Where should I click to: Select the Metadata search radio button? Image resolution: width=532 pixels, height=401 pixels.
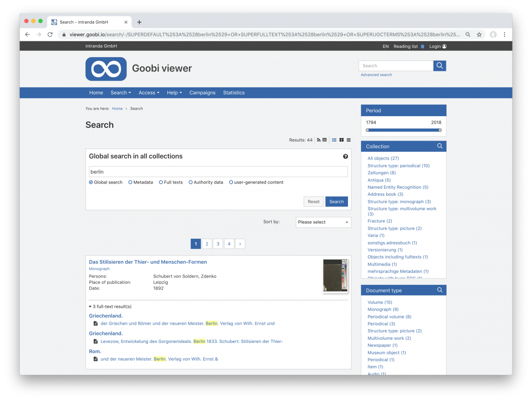click(x=130, y=182)
